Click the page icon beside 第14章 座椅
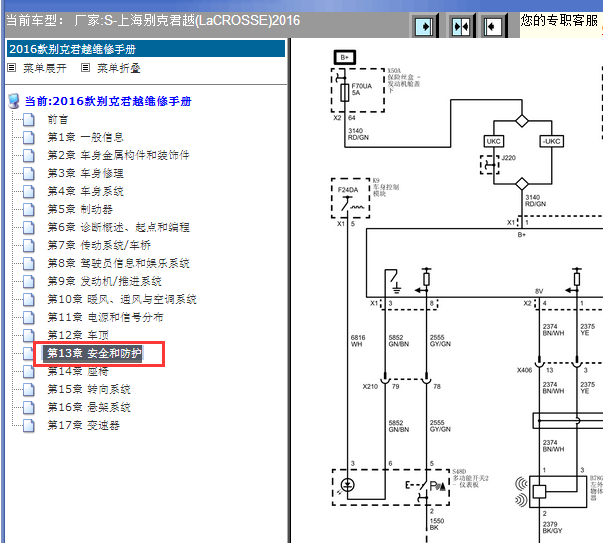The image size is (603, 543). [28, 371]
